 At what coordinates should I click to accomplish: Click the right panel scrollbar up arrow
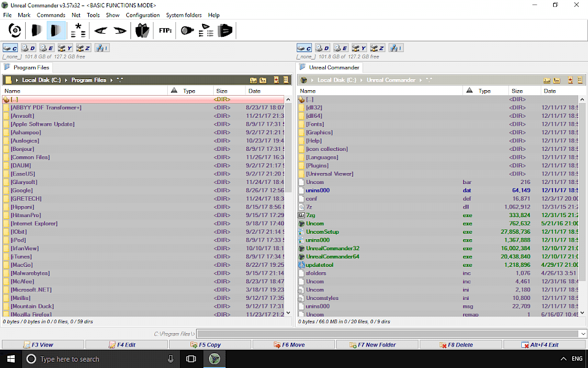point(582,99)
